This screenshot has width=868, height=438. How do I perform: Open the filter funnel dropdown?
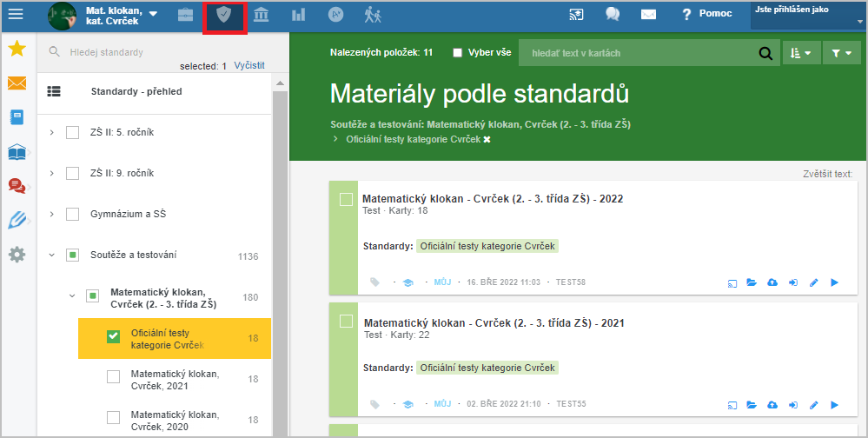841,53
